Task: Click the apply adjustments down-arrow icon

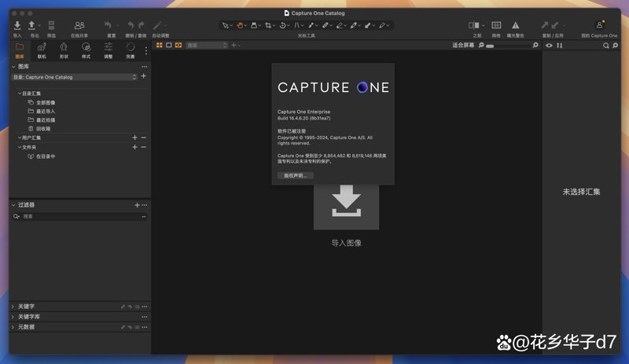Action: 555,25
